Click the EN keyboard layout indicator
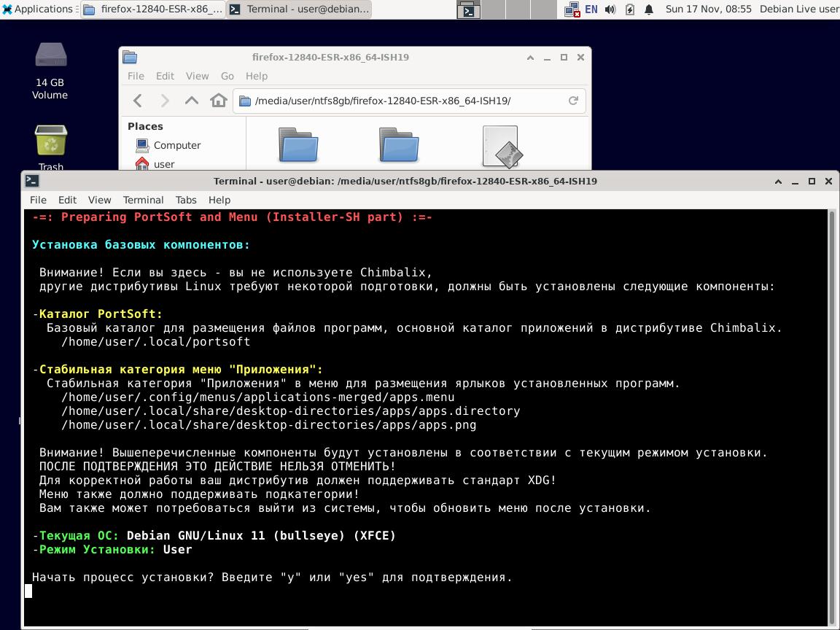This screenshot has width=840, height=630. click(591, 9)
